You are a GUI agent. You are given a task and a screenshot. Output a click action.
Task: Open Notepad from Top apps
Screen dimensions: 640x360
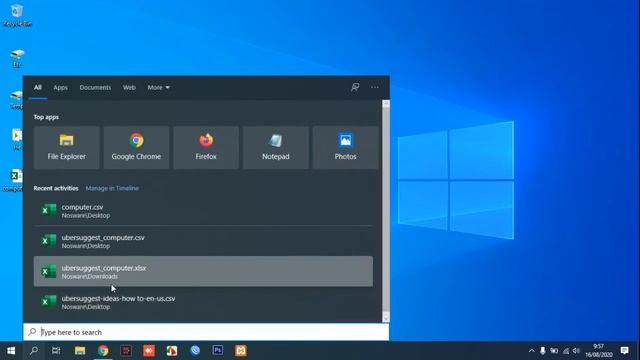pyautogui.click(x=276, y=147)
